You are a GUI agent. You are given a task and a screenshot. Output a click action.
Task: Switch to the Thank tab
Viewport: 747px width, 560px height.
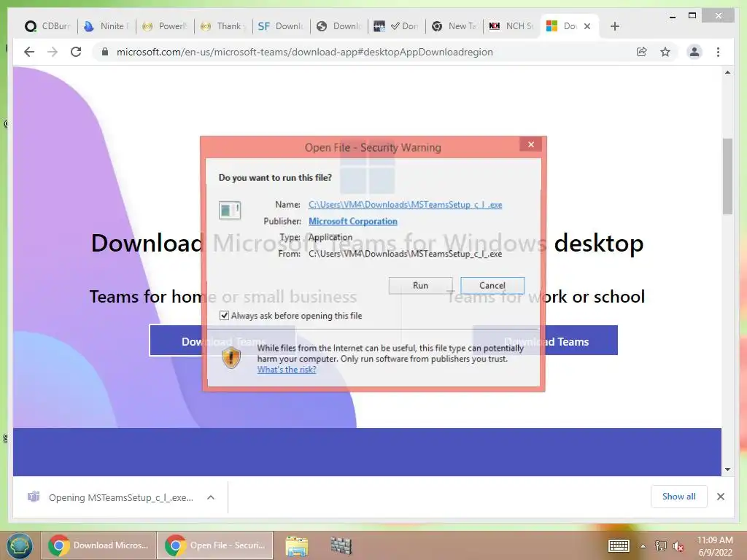click(223, 26)
